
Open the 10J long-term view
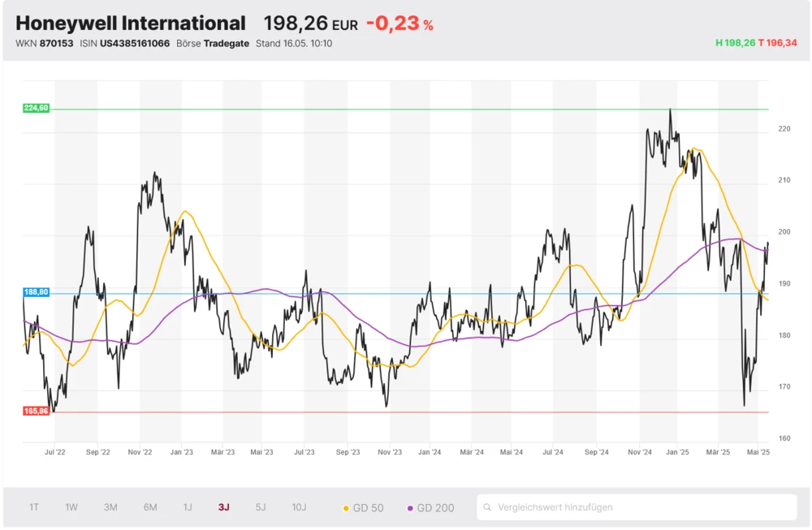click(299, 507)
